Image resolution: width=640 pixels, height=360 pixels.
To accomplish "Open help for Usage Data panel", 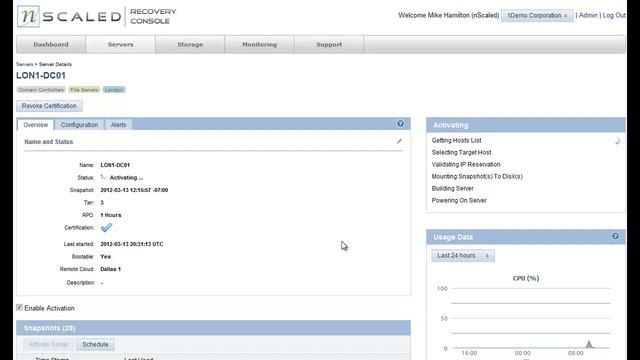I will (x=615, y=236).
